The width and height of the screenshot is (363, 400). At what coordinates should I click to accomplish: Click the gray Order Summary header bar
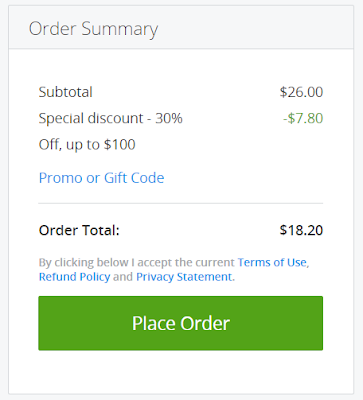pos(181,27)
